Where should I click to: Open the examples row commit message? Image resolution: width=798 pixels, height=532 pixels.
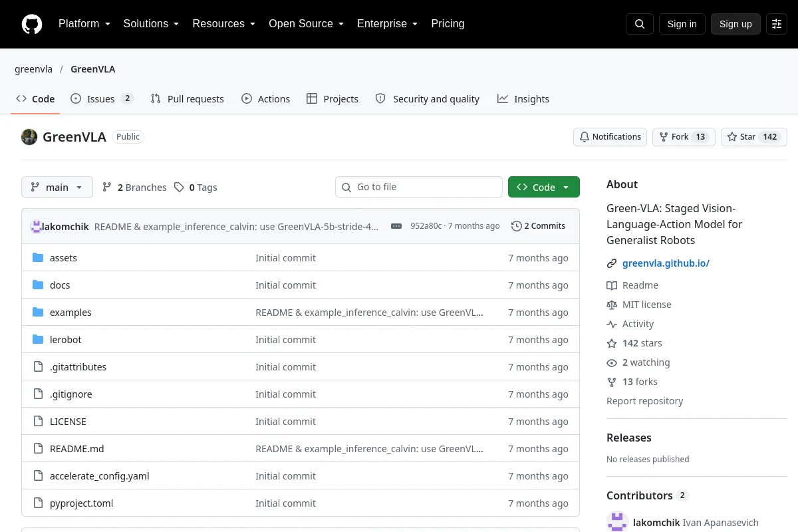[369, 313]
